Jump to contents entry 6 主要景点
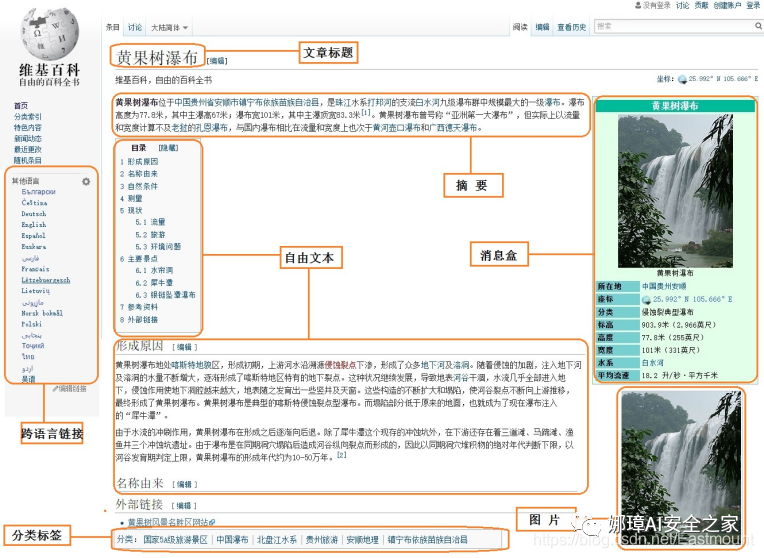The width and height of the screenshot is (764, 558). (139, 259)
